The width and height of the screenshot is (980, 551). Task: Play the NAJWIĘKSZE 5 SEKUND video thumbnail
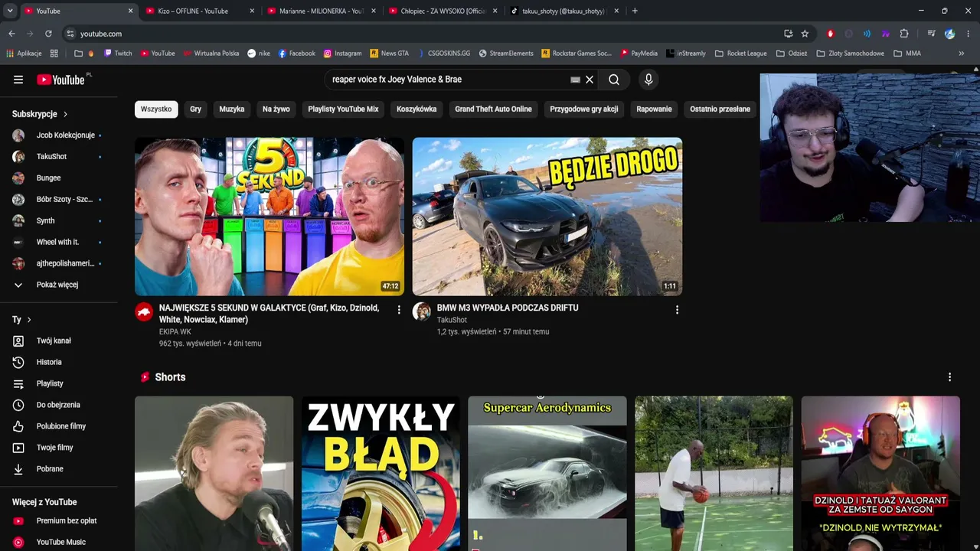click(269, 217)
